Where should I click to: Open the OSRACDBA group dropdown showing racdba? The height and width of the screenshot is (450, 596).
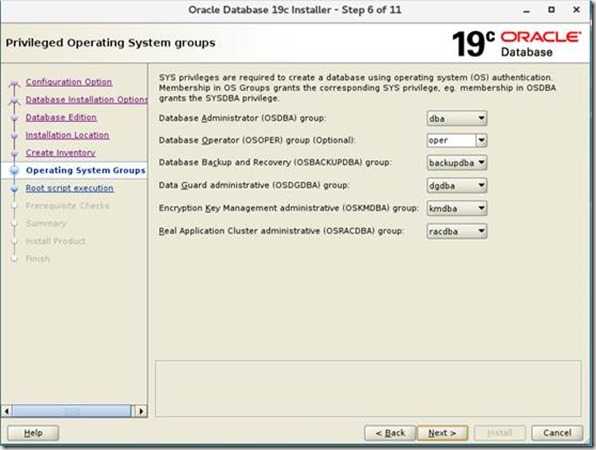(x=457, y=231)
